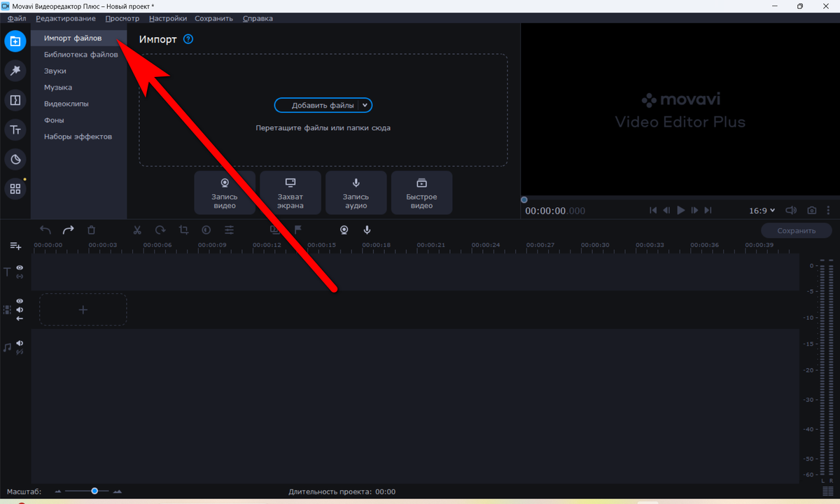Click the Undo arrow

coord(45,230)
